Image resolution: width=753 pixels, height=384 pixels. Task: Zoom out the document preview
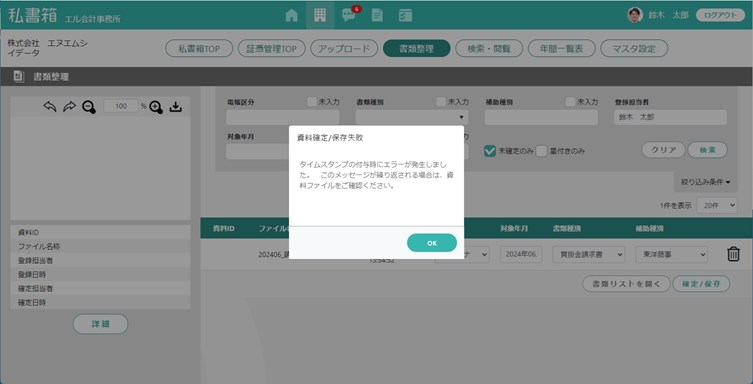point(89,107)
